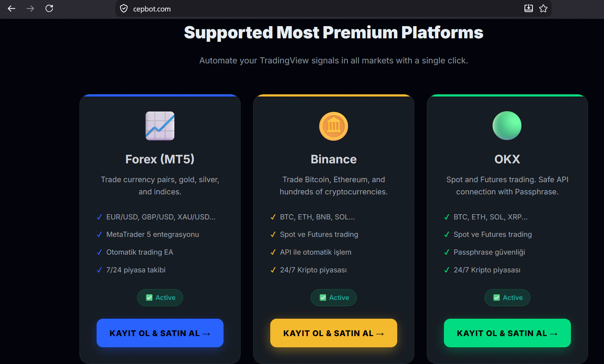Reload the cepbot.com page

(49, 8)
